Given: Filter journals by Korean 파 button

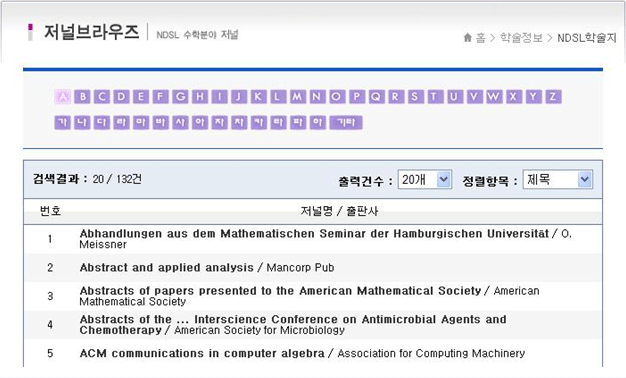Looking at the screenshot, I should click(x=298, y=123).
